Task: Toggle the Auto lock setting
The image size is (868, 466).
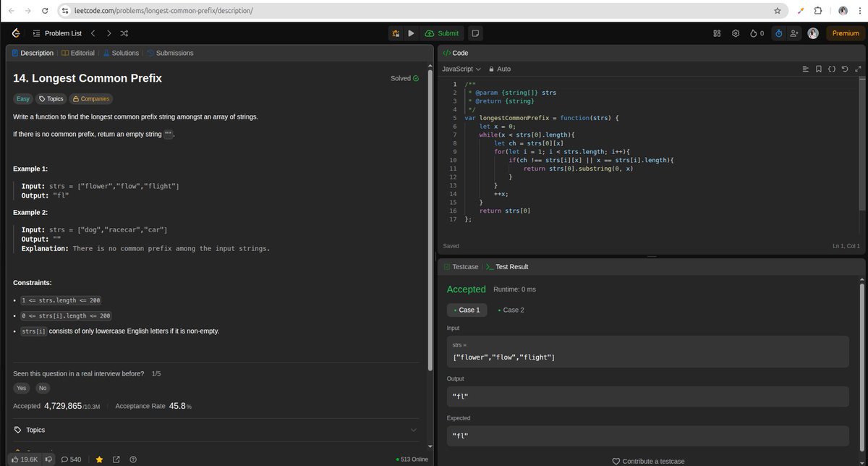Action: click(500, 69)
